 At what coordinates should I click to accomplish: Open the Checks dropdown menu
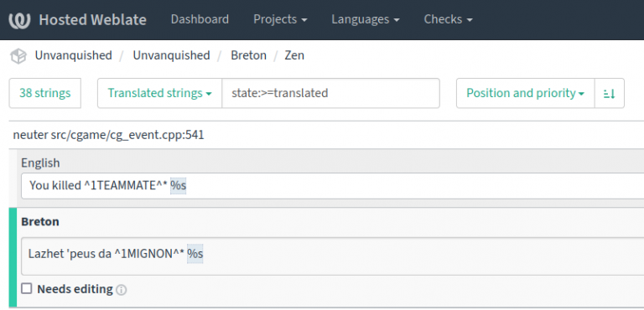tap(448, 19)
